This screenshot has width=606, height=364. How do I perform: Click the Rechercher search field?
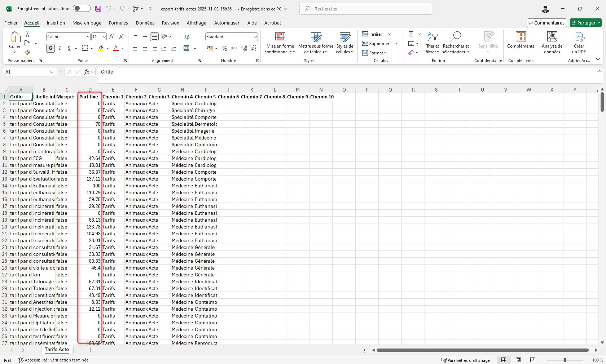click(x=365, y=9)
